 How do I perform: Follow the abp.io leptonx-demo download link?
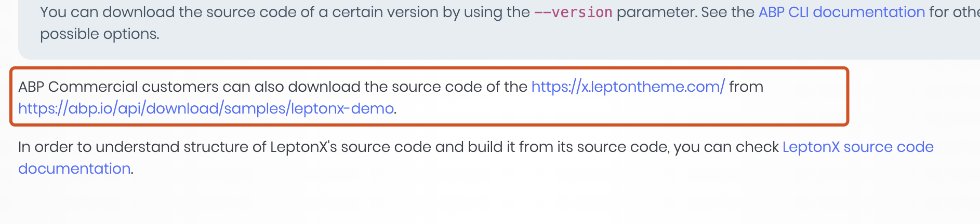(206, 108)
